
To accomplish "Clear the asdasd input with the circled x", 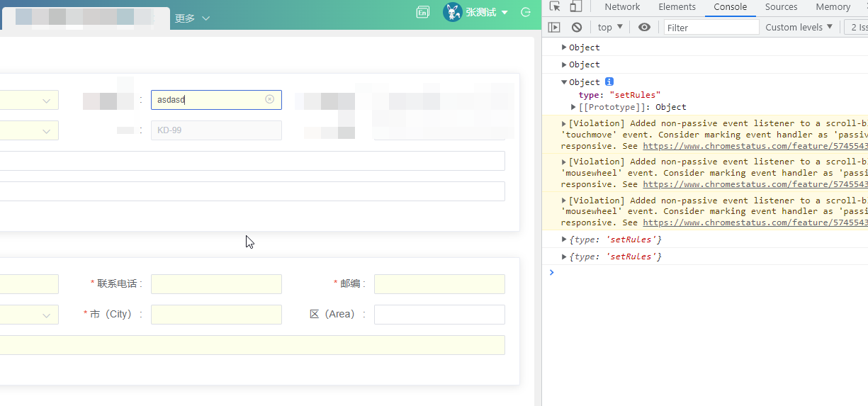I will [269, 99].
